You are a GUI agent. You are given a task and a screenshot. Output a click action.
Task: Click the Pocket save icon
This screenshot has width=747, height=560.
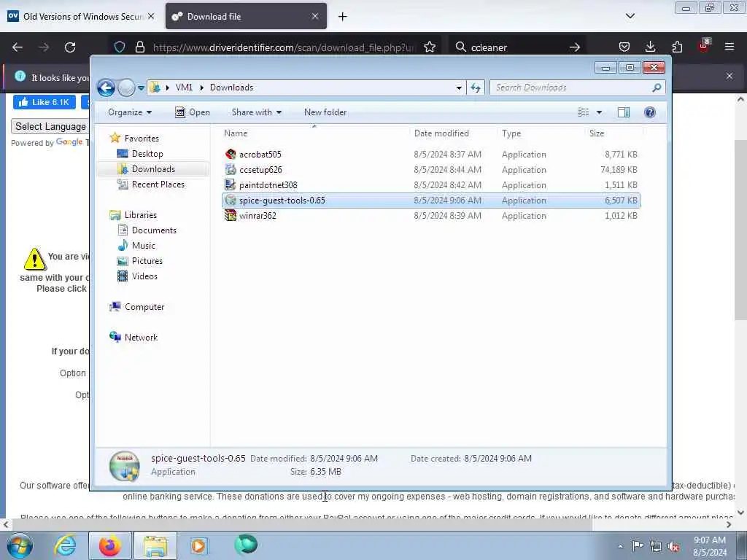click(624, 47)
